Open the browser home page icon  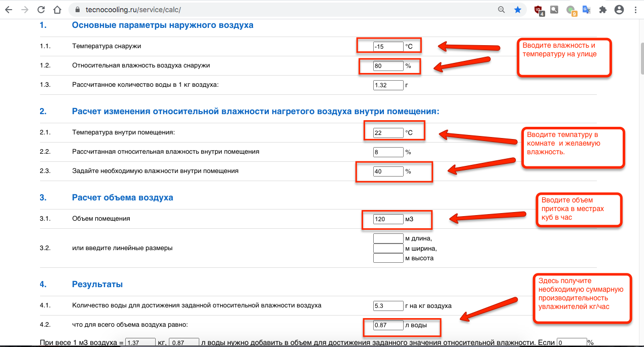[x=57, y=10]
